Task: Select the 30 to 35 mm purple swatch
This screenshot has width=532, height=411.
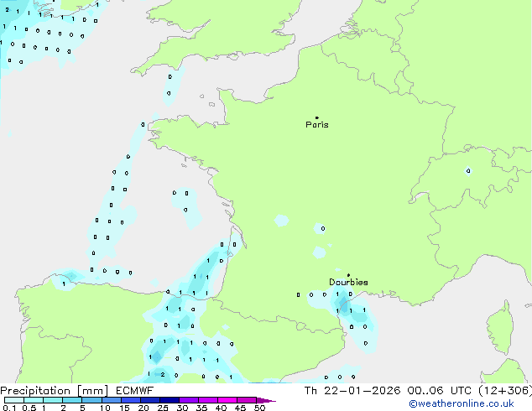Action: (x=188, y=400)
